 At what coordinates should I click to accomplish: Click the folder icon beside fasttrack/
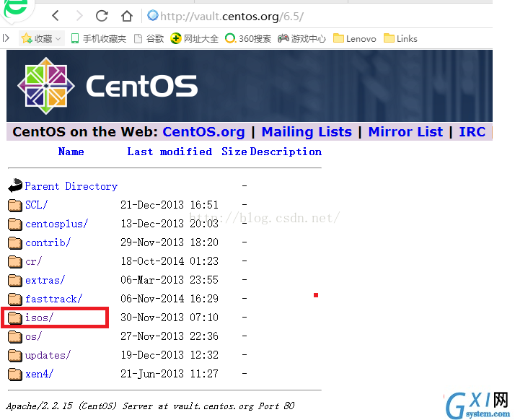14,299
